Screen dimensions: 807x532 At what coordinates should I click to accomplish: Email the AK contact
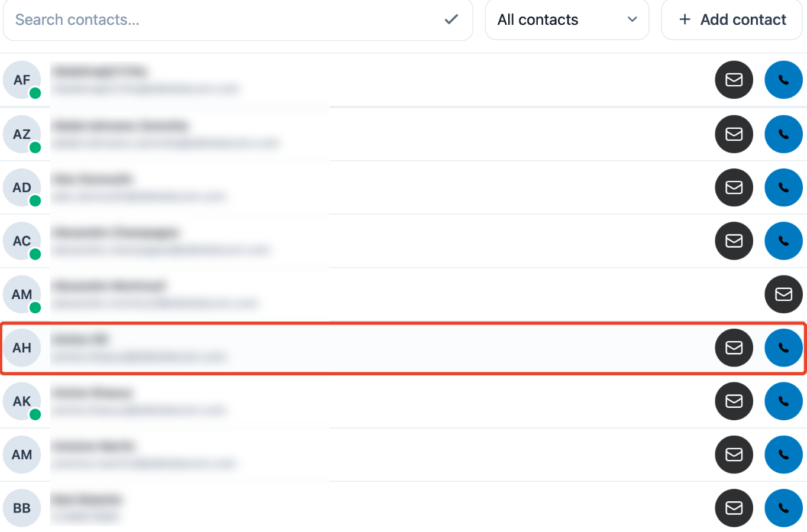734,401
